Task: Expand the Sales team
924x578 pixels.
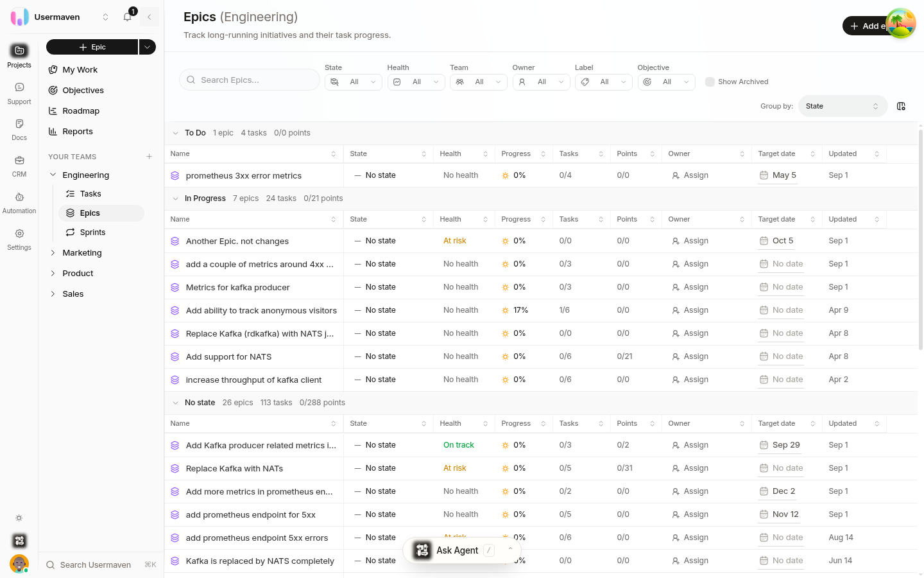Action: pyautogui.click(x=53, y=294)
